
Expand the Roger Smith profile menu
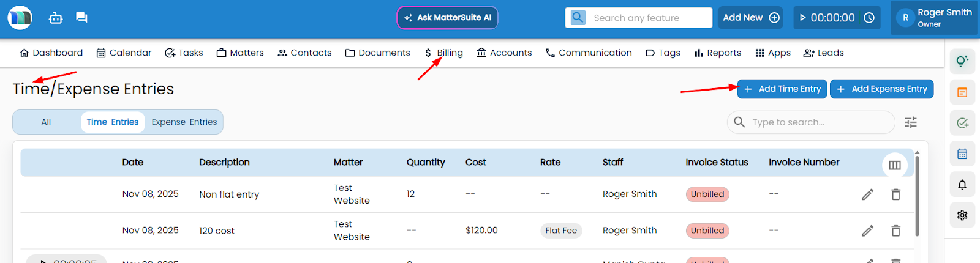(x=935, y=18)
